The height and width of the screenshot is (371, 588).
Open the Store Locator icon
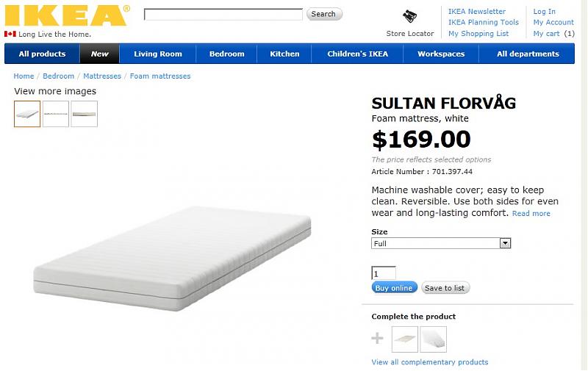coord(410,17)
